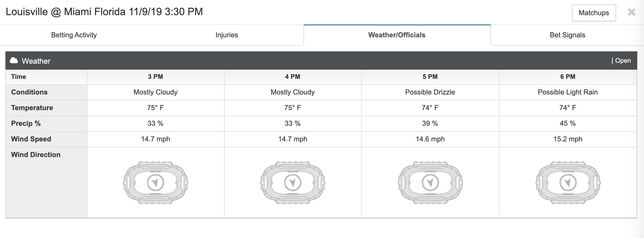
Task: Click the 4 PM wind direction stadium icon
Action: click(x=293, y=182)
